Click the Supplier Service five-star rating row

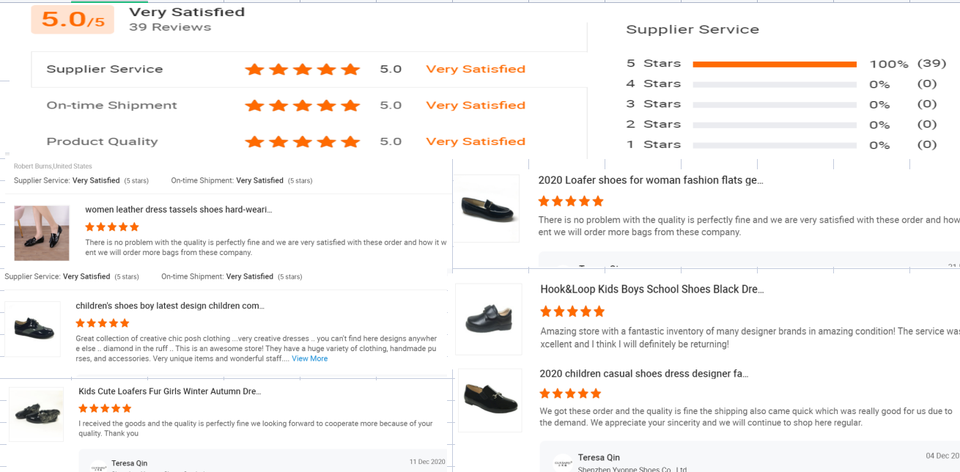pos(302,70)
